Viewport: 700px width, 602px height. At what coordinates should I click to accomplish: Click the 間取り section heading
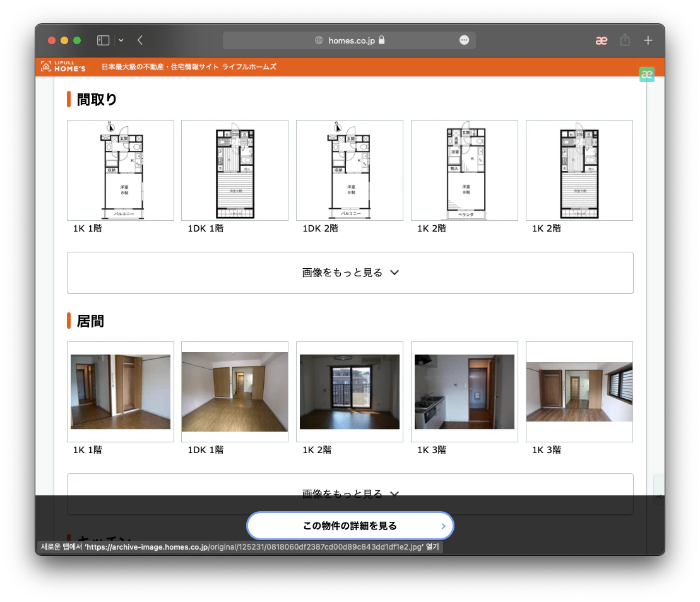tap(97, 99)
